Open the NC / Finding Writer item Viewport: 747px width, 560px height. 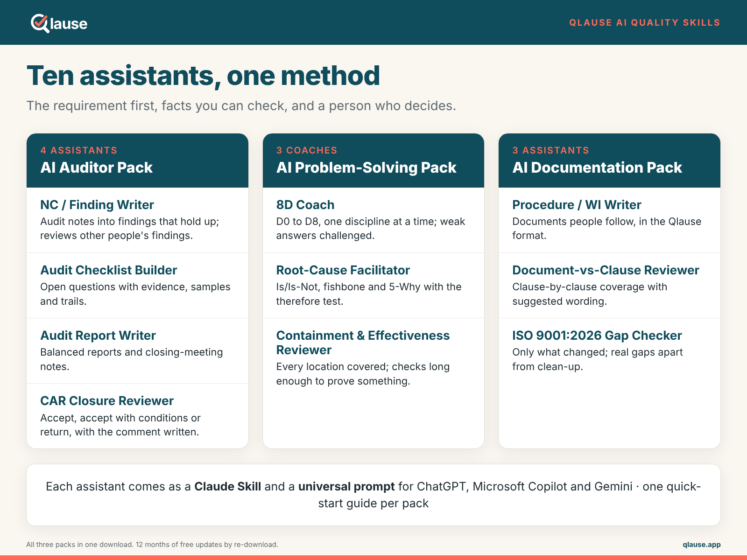tap(137, 220)
